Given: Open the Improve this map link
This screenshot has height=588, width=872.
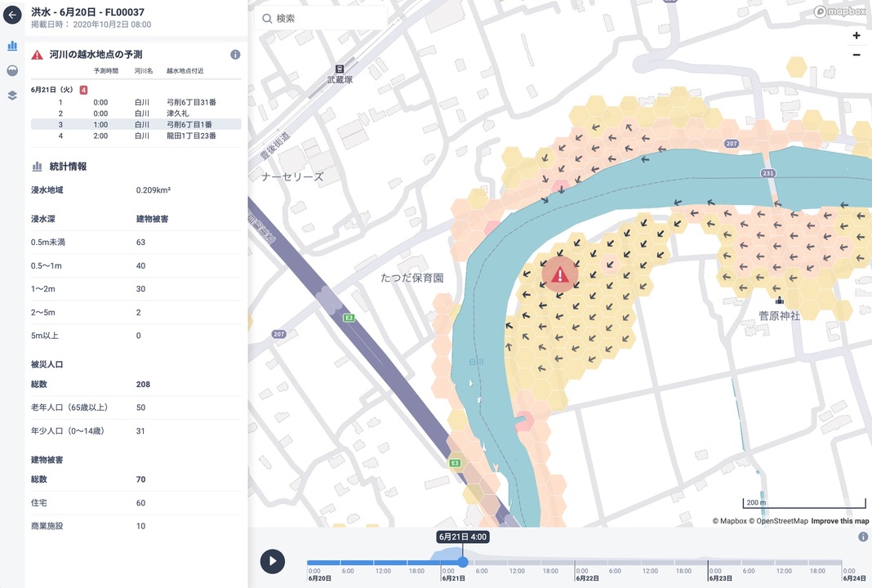Looking at the screenshot, I should (839, 521).
